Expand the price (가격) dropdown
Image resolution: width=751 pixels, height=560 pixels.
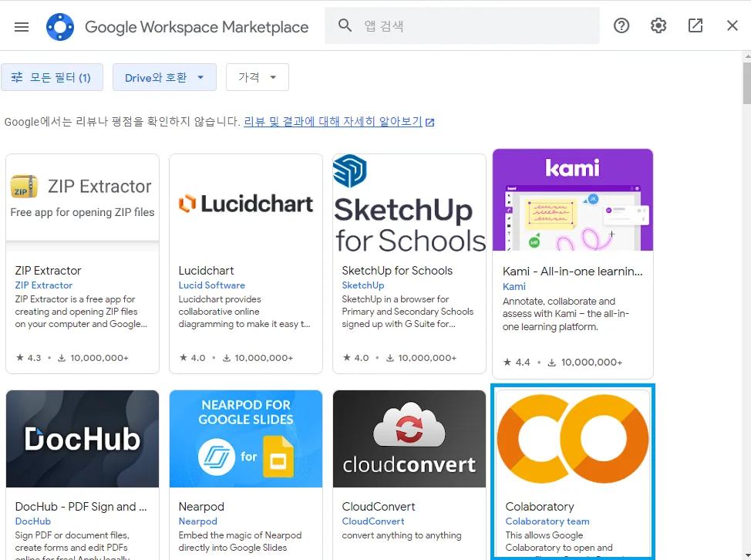[258, 77]
